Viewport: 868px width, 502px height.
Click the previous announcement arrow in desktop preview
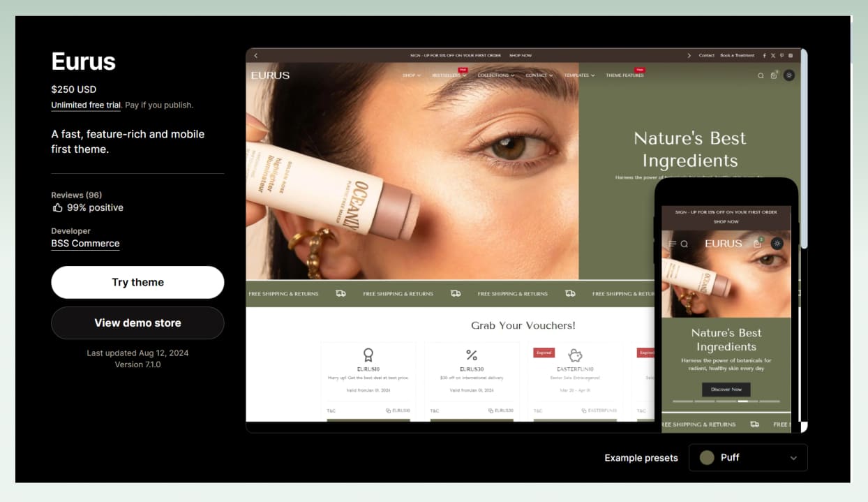(255, 55)
